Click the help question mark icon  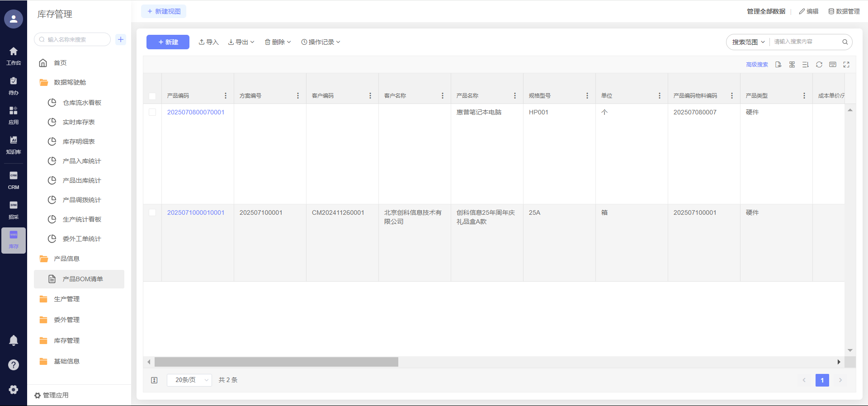coord(14,365)
